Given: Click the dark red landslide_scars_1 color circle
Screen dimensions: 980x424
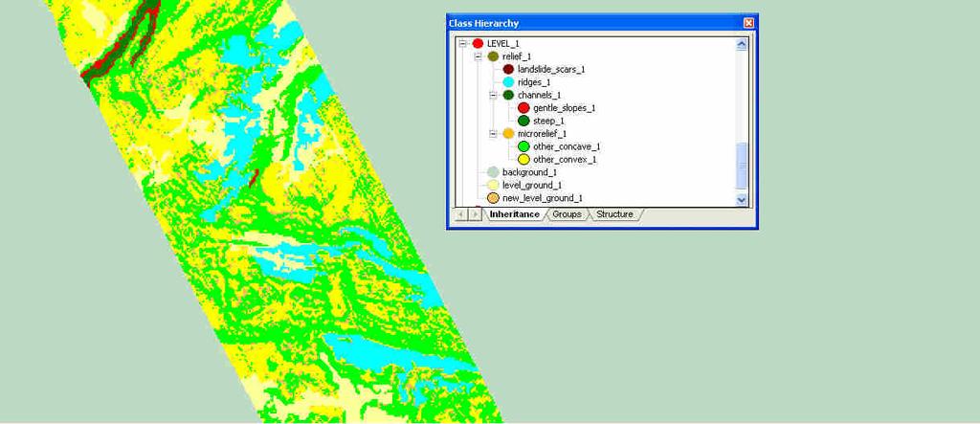Looking at the screenshot, I should click(509, 70).
